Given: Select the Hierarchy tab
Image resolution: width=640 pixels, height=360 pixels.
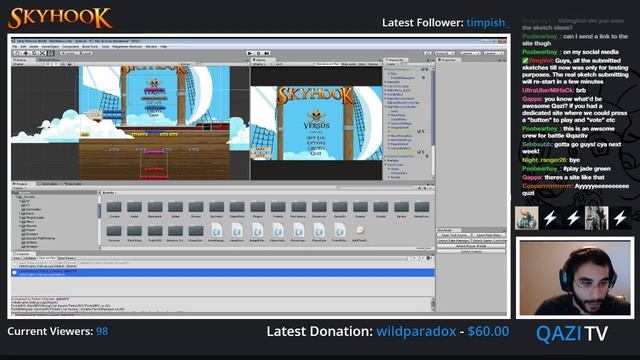Looking at the screenshot, I should pos(396,60).
